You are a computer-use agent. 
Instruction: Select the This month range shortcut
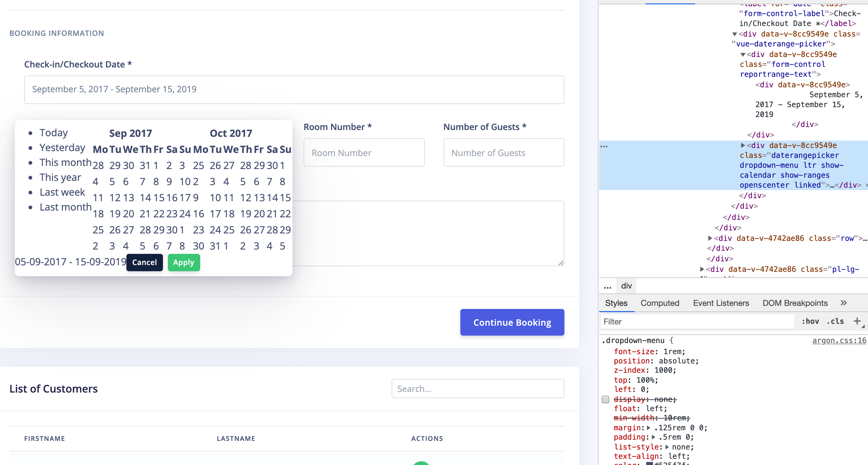pyautogui.click(x=65, y=162)
